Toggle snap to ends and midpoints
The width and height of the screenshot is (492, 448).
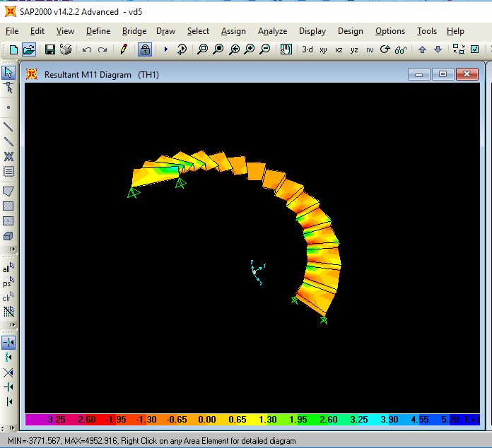click(8, 358)
